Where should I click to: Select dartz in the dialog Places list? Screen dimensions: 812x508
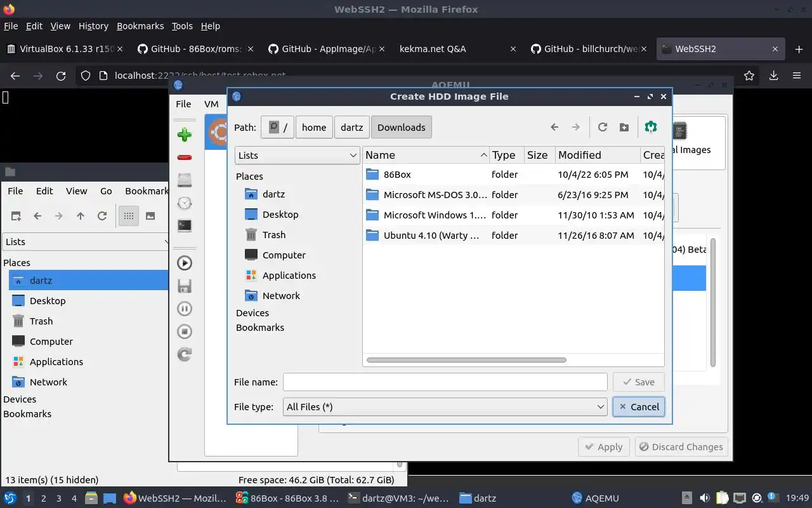pyautogui.click(x=273, y=194)
